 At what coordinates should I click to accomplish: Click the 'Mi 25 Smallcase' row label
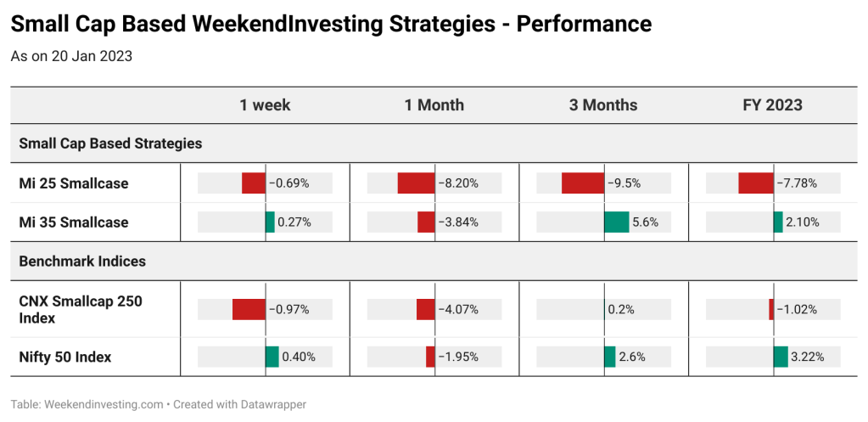pyautogui.click(x=74, y=183)
